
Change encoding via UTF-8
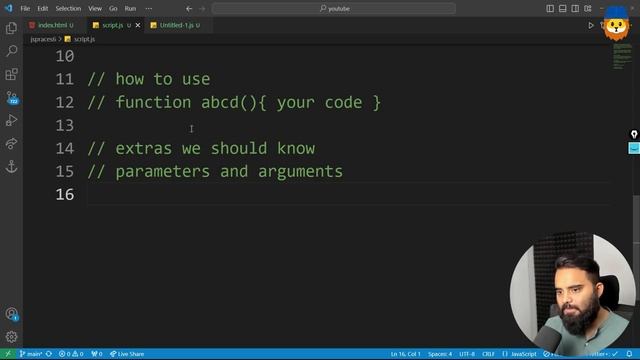pyautogui.click(x=467, y=354)
